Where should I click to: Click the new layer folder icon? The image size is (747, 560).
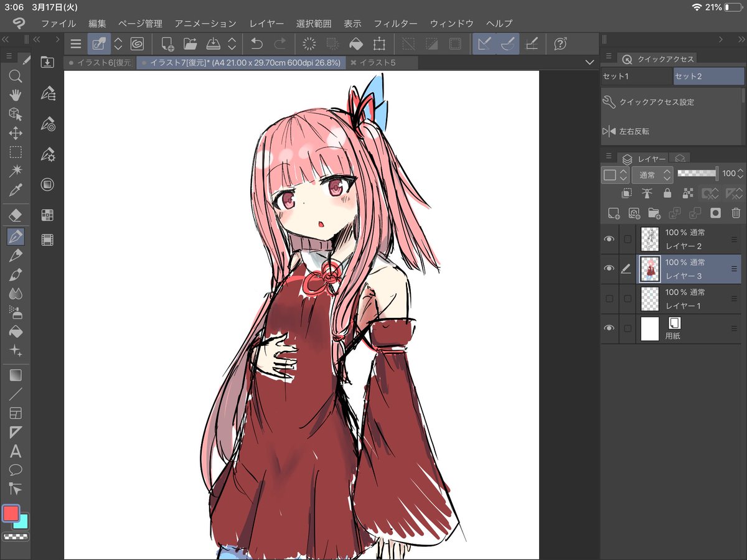[654, 213]
